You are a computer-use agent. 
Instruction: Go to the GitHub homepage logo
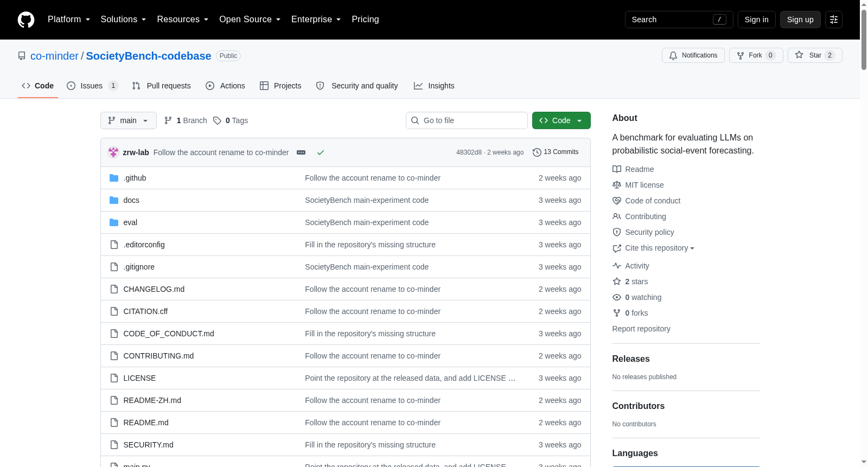coord(26,20)
